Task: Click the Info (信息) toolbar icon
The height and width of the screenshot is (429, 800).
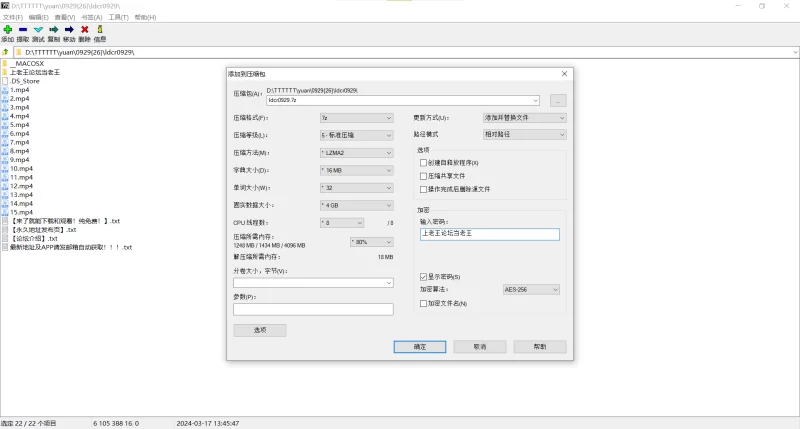Action: [100, 30]
